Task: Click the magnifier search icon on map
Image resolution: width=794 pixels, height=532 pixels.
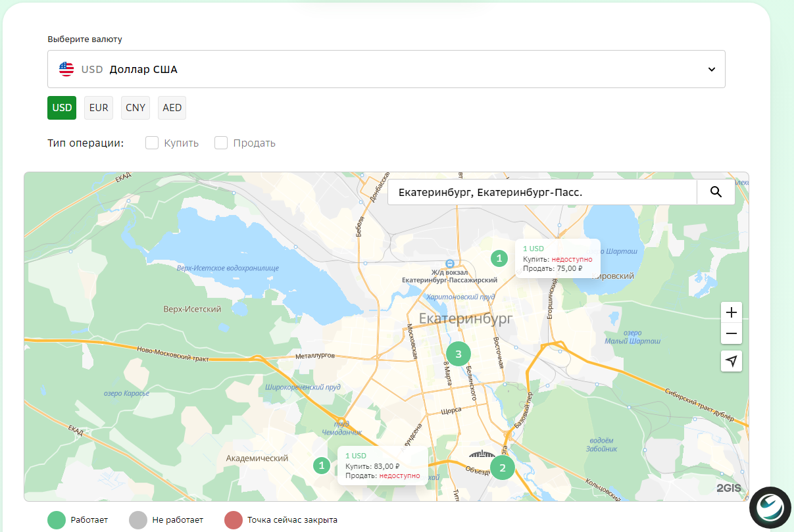Action: coord(716,192)
